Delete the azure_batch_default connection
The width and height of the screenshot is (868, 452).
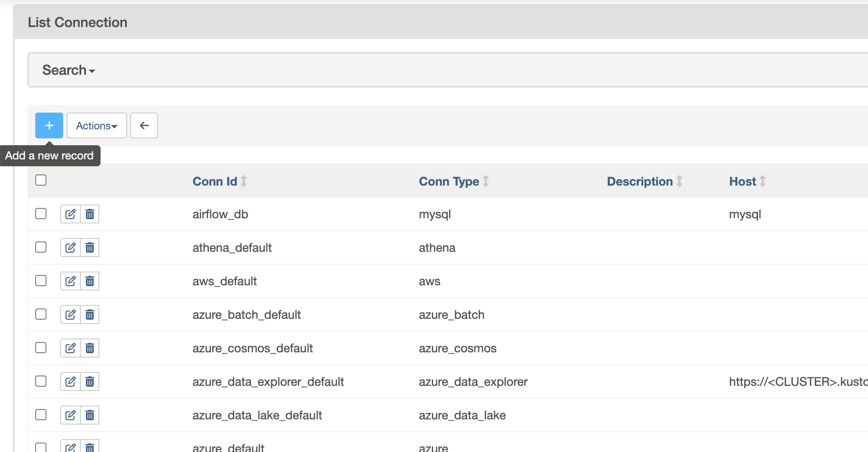tap(90, 314)
